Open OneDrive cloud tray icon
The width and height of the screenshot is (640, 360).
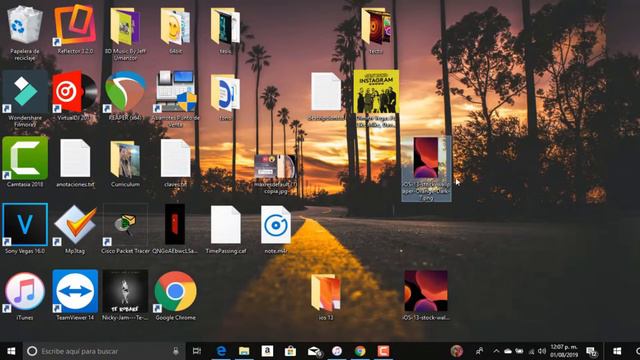click(x=508, y=351)
